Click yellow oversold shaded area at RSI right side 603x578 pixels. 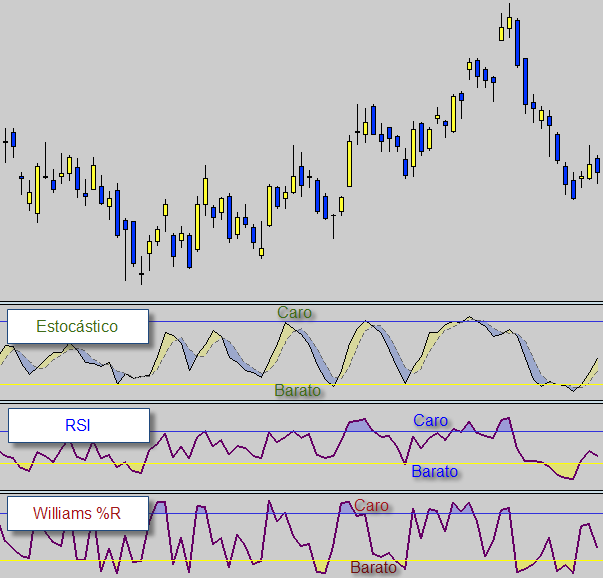click(x=565, y=469)
